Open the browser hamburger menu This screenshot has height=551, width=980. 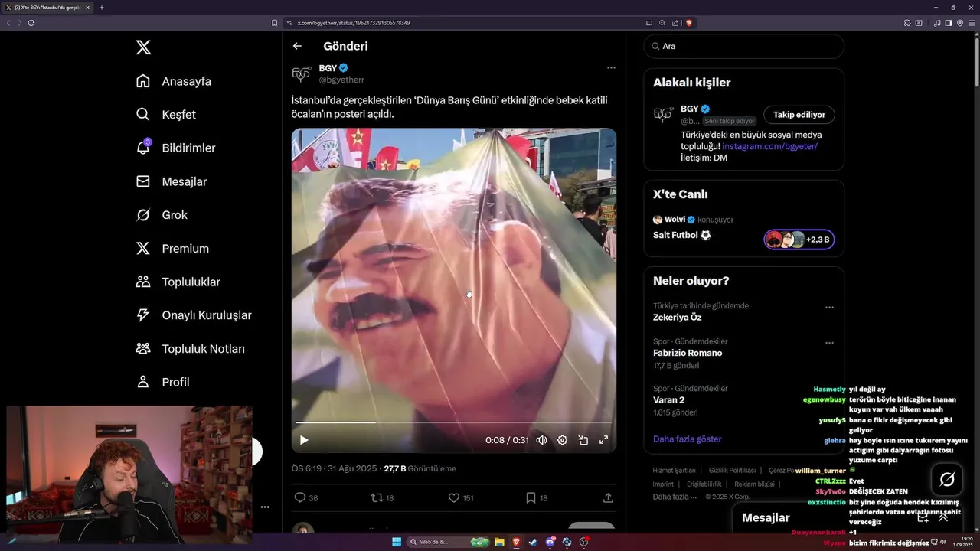[x=972, y=23]
